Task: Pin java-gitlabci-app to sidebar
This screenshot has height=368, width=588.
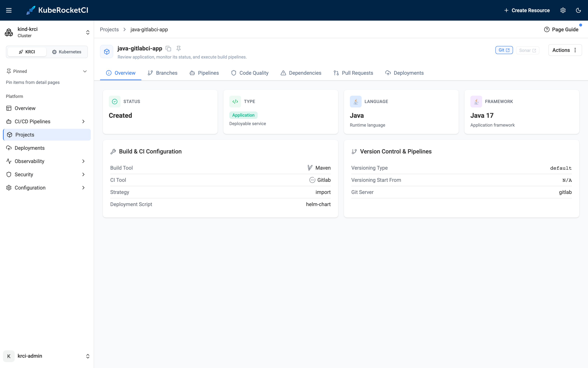Action: [179, 48]
